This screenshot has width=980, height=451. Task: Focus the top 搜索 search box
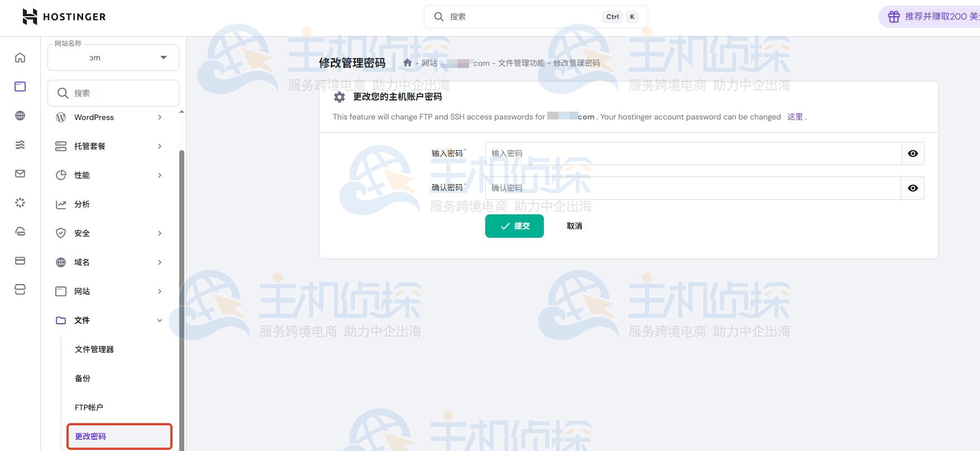point(536,17)
